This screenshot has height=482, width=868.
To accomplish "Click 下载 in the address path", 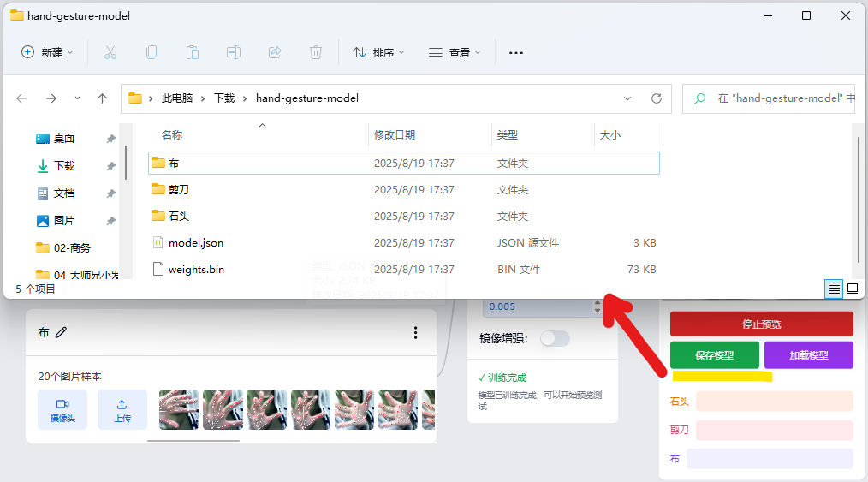I will click(224, 98).
